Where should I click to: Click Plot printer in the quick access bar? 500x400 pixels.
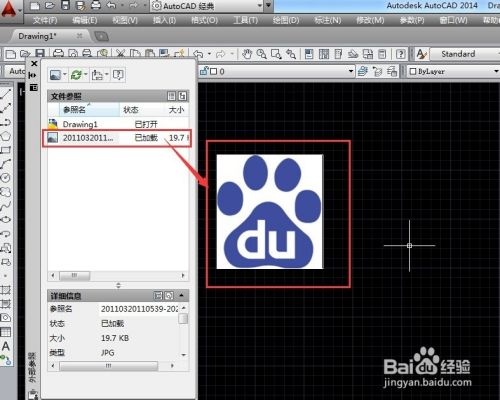point(96,5)
